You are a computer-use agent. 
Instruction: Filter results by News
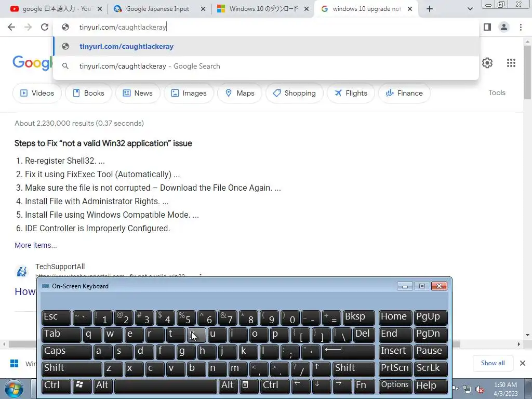point(138,93)
